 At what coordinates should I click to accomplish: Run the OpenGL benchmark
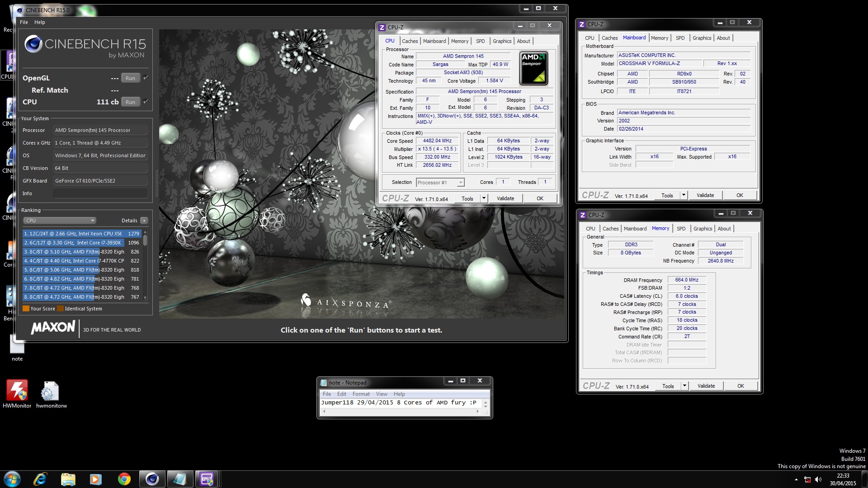(x=131, y=78)
